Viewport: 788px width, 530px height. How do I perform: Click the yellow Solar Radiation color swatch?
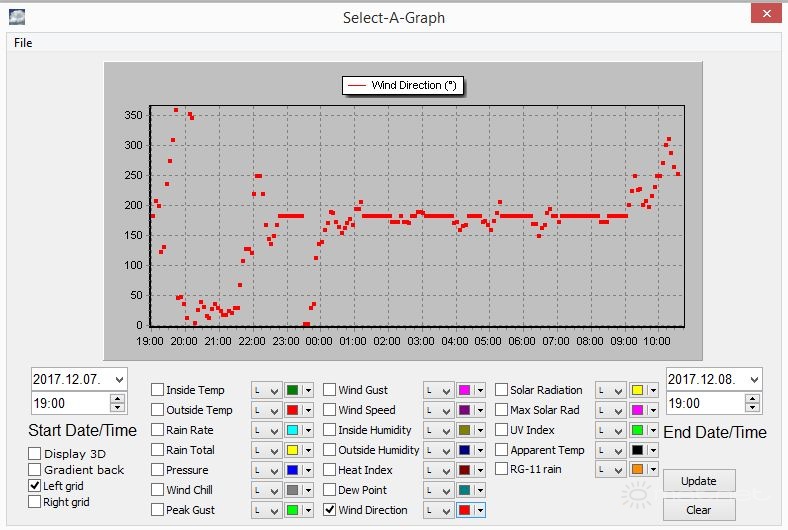pyautogui.click(x=636, y=390)
